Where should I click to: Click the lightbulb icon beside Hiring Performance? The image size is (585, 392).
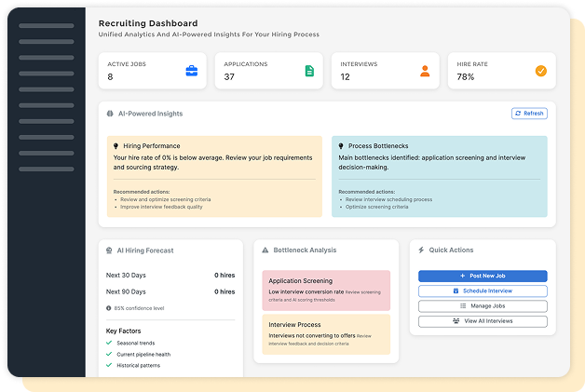coord(116,146)
